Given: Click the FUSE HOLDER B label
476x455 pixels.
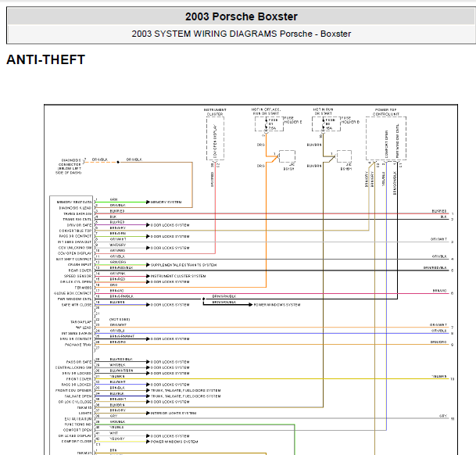Looking at the screenshot, I should point(350,120).
